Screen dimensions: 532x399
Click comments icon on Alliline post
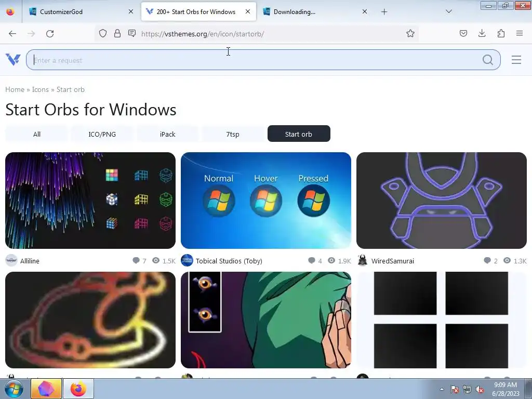[136, 261]
